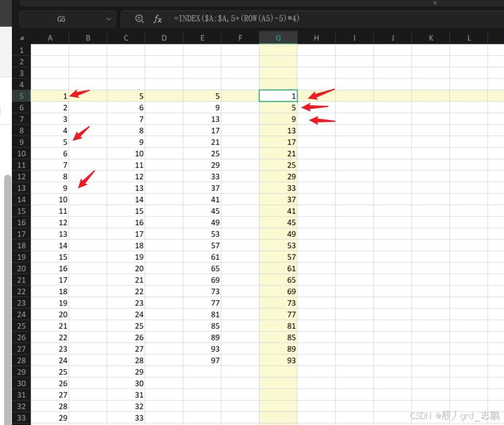Select cell A13 containing 9
Viewport: 504px width, 425px height.
pyautogui.click(x=50, y=188)
